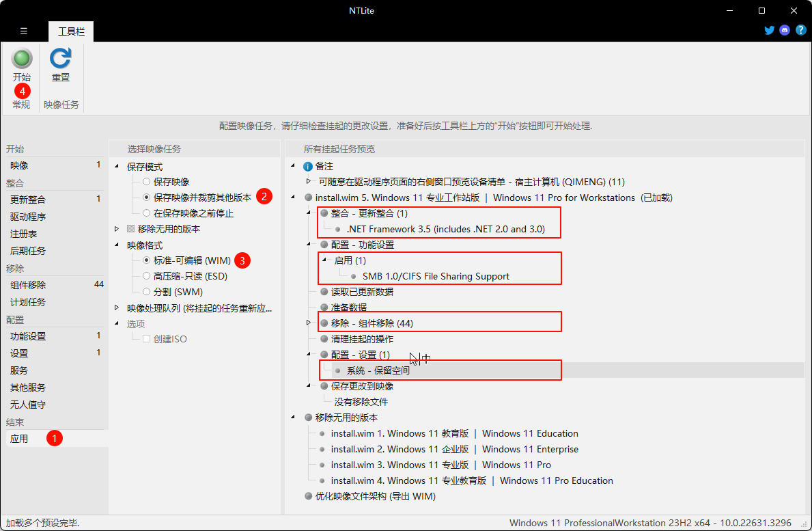Image resolution: width=812 pixels, height=531 pixels.
Task: Select 保存映像 radio button
Action: tap(147, 182)
